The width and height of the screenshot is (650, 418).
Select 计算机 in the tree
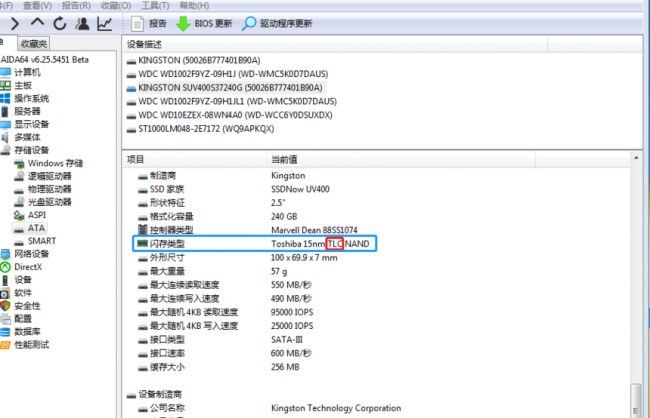(x=20, y=73)
